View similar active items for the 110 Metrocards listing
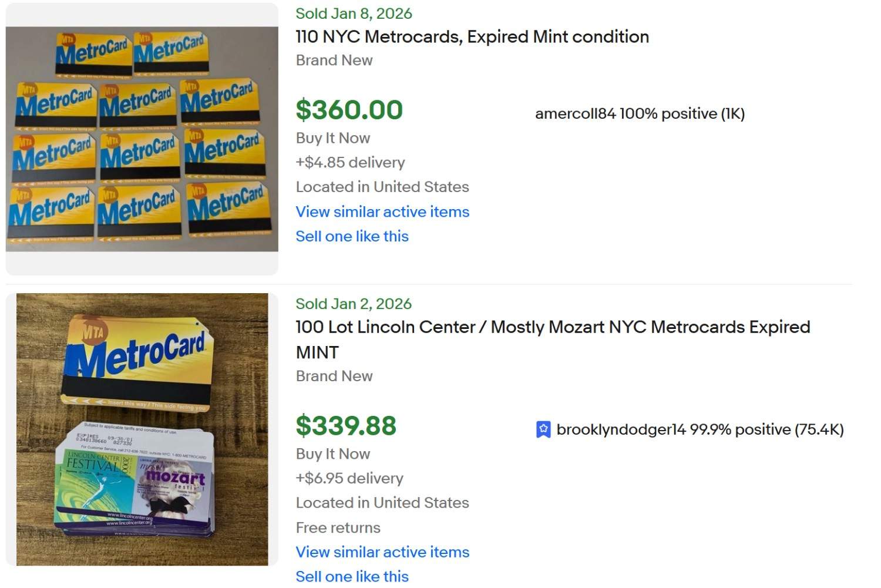The height and width of the screenshot is (588, 881). coord(382,212)
